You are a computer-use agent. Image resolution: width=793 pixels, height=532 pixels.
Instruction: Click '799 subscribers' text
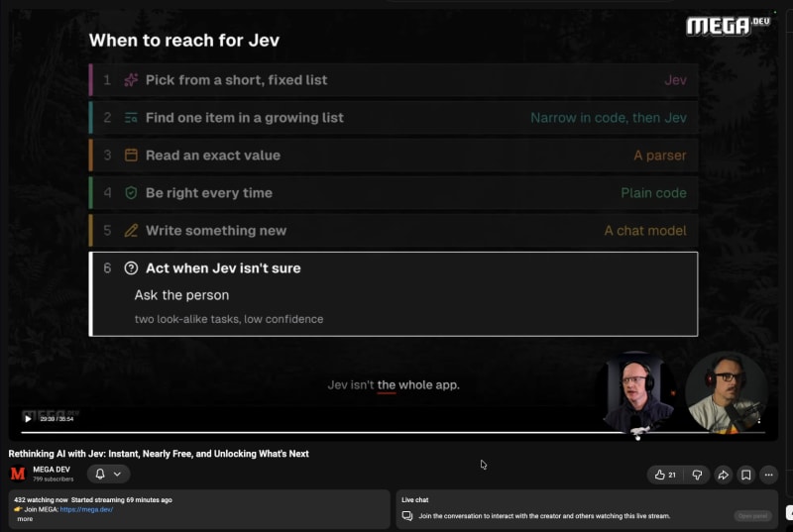pos(54,479)
